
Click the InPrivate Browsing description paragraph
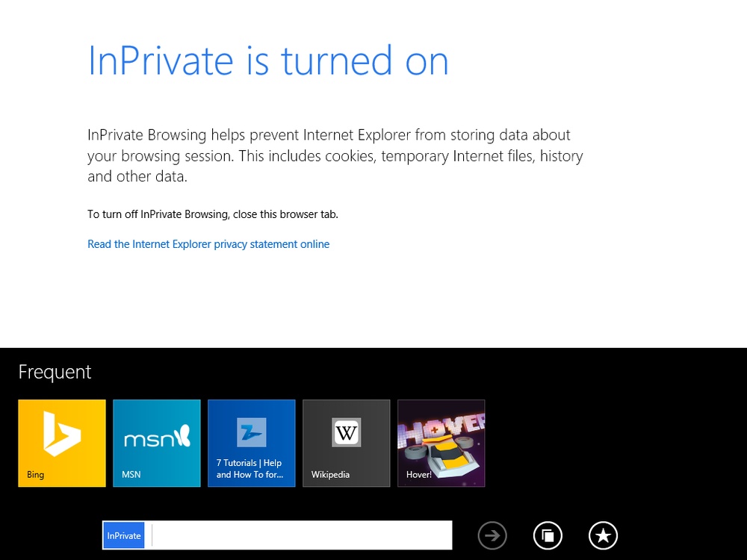click(335, 156)
